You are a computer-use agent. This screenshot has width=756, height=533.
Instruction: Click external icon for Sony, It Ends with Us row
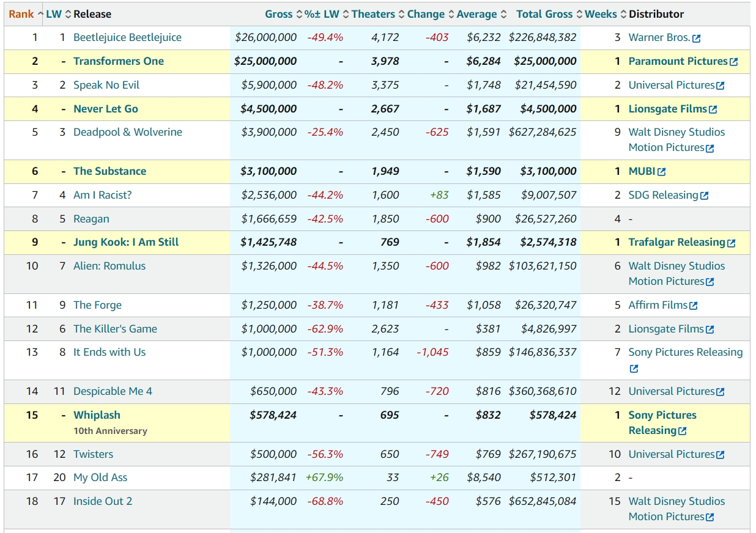[634, 369]
